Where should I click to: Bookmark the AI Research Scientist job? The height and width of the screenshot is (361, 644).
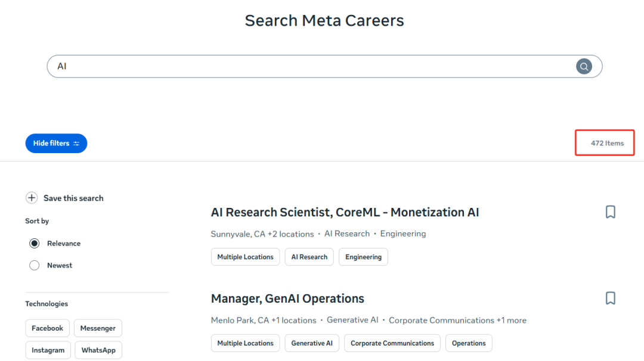[611, 212]
